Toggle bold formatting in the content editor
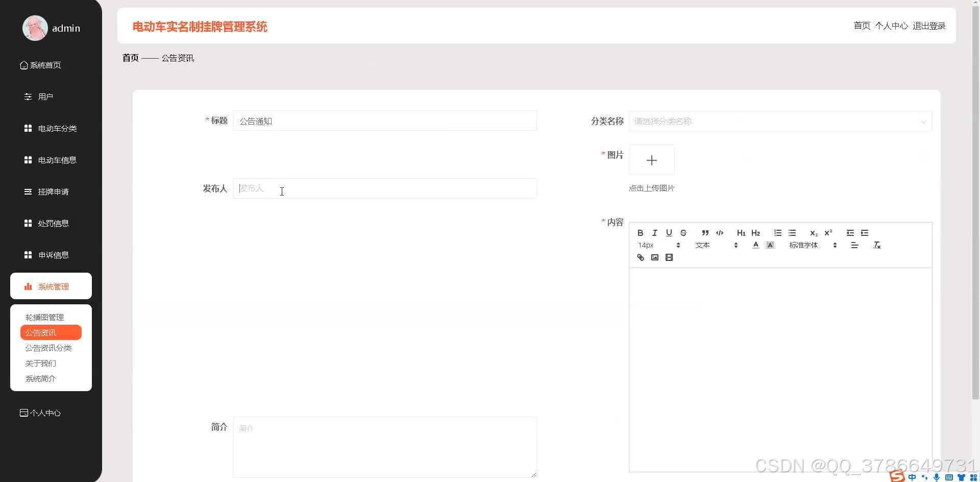 click(640, 233)
